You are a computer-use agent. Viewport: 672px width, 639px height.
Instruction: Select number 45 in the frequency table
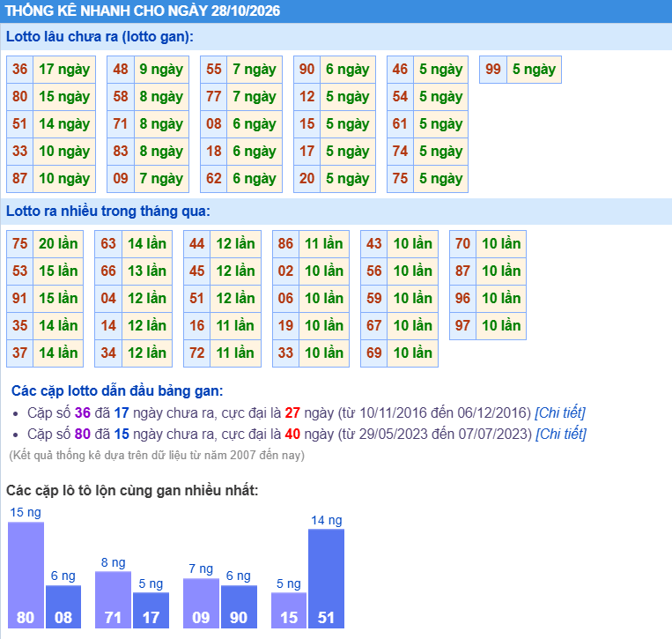point(196,271)
